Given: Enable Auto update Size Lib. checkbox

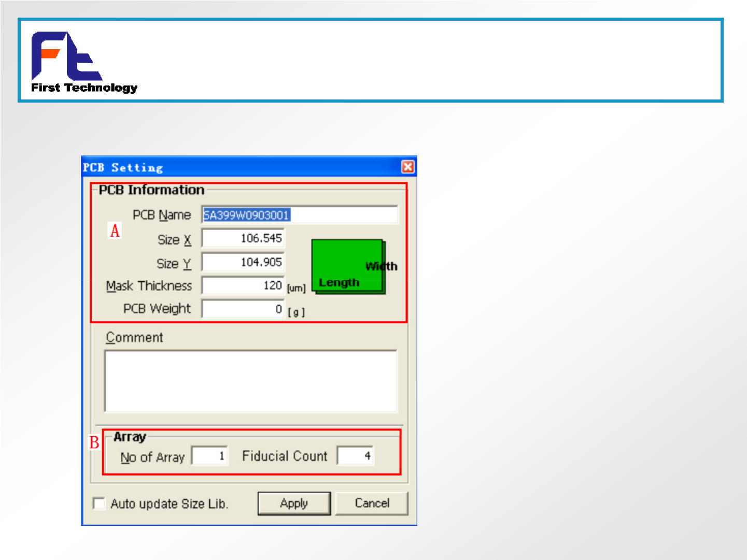Looking at the screenshot, I should 98,504.
